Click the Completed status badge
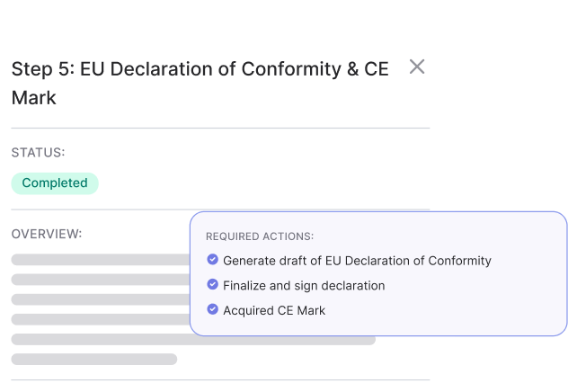Viewport: 568px width, 392px height. 55,183
